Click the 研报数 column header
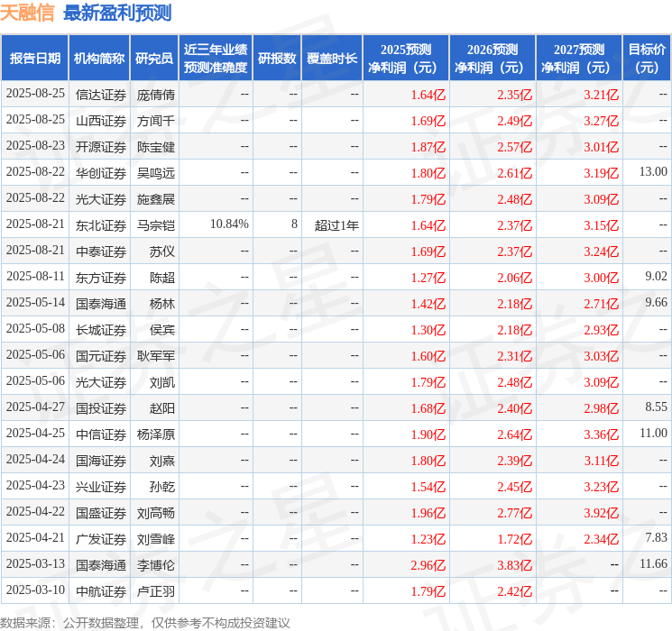The height and width of the screenshot is (631, 672). (x=277, y=59)
